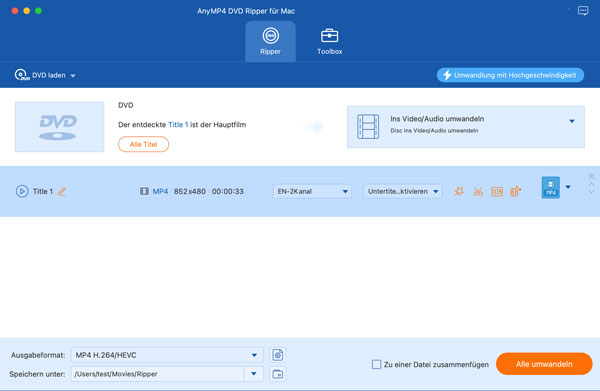Edit ID3 metadata tag icon
The height and width of the screenshot is (391, 600).
(x=497, y=191)
